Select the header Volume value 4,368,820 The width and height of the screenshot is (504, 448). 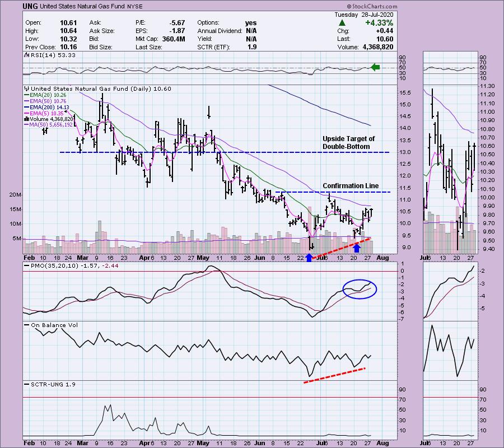(377, 47)
